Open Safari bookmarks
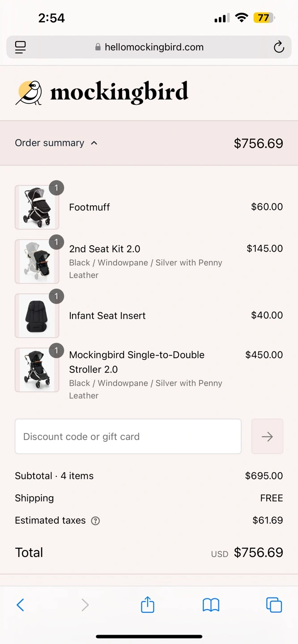The width and height of the screenshot is (298, 644). (211, 605)
